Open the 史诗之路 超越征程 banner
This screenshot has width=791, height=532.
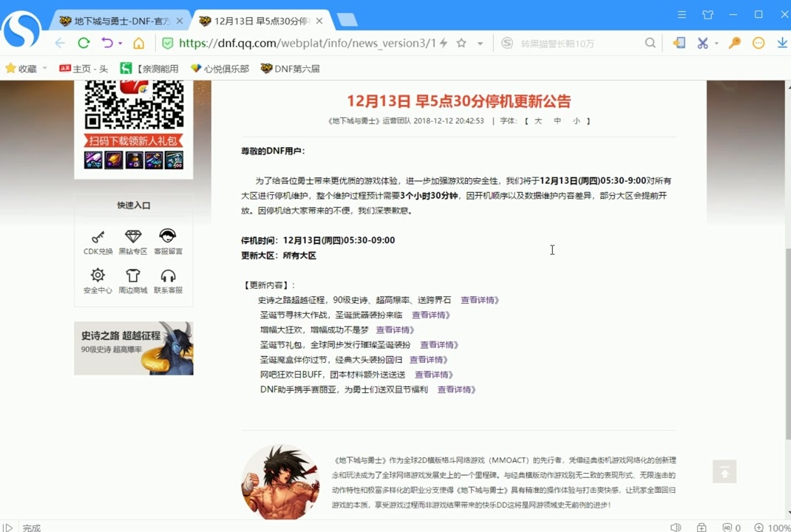point(133,348)
